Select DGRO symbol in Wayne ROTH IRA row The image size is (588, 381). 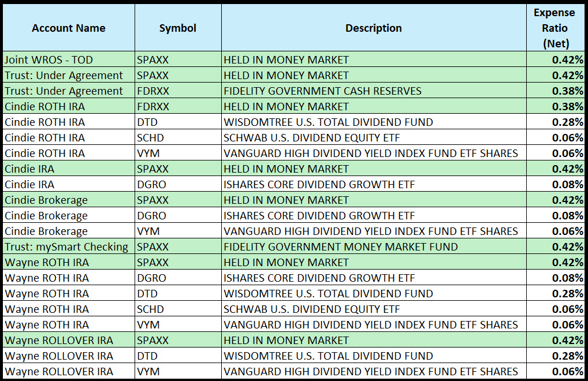151,278
